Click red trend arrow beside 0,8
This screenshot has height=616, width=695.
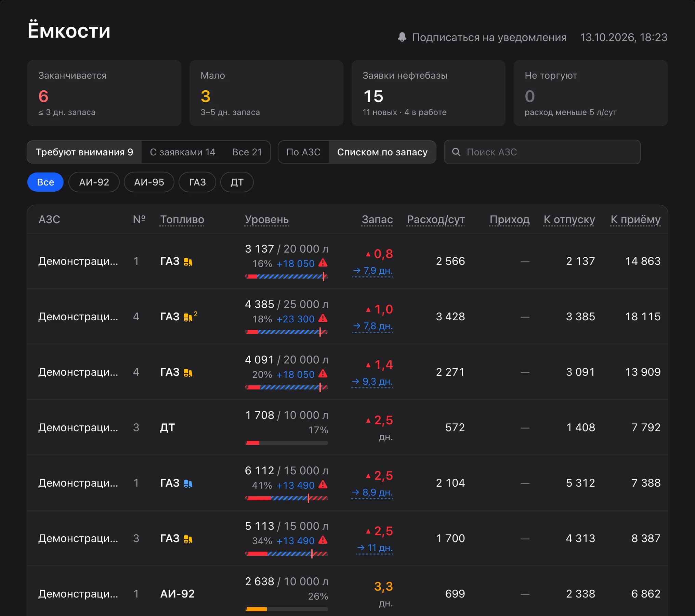click(368, 254)
